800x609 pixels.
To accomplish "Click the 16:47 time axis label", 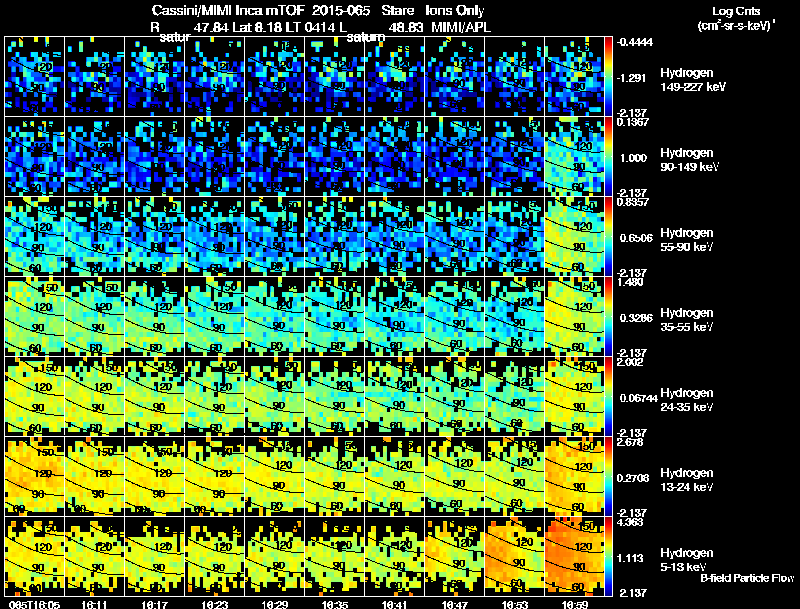I will [455, 604].
